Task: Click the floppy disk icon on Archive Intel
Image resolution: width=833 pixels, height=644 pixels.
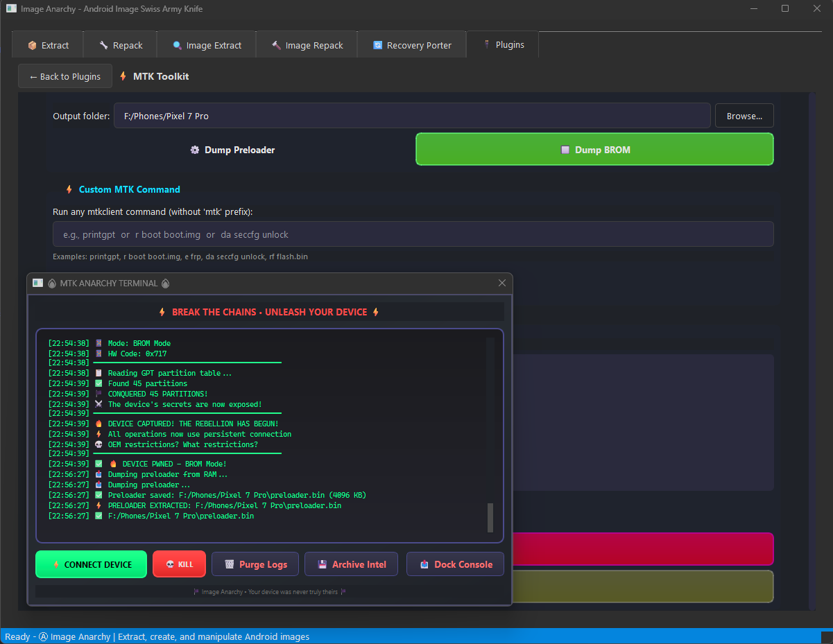Action: coord(323,564)
